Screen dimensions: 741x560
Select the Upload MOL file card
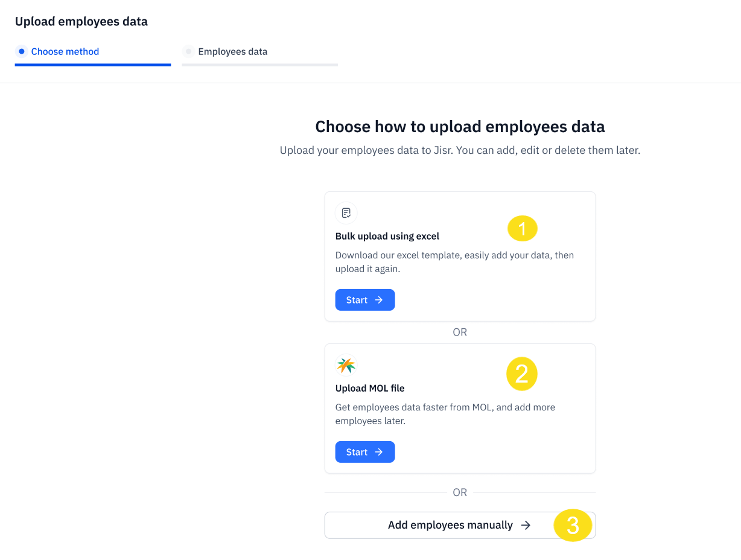point(460,408)
